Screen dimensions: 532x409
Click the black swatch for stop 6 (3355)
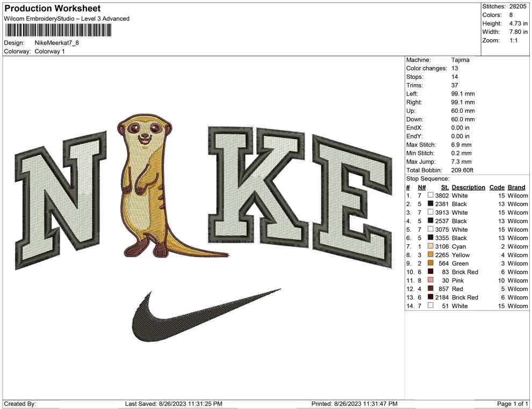[x=430, y=238]
